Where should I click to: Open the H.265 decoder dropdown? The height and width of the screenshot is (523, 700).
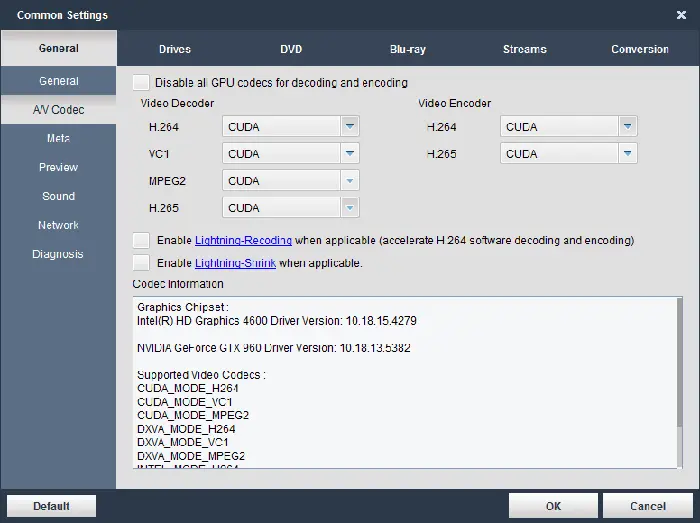[349, 208]
